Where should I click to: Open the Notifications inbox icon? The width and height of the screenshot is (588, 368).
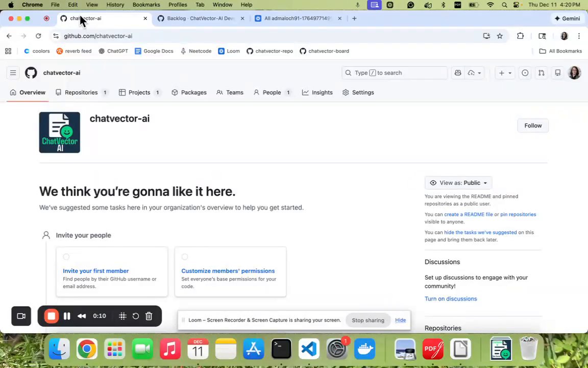(558, 73)
